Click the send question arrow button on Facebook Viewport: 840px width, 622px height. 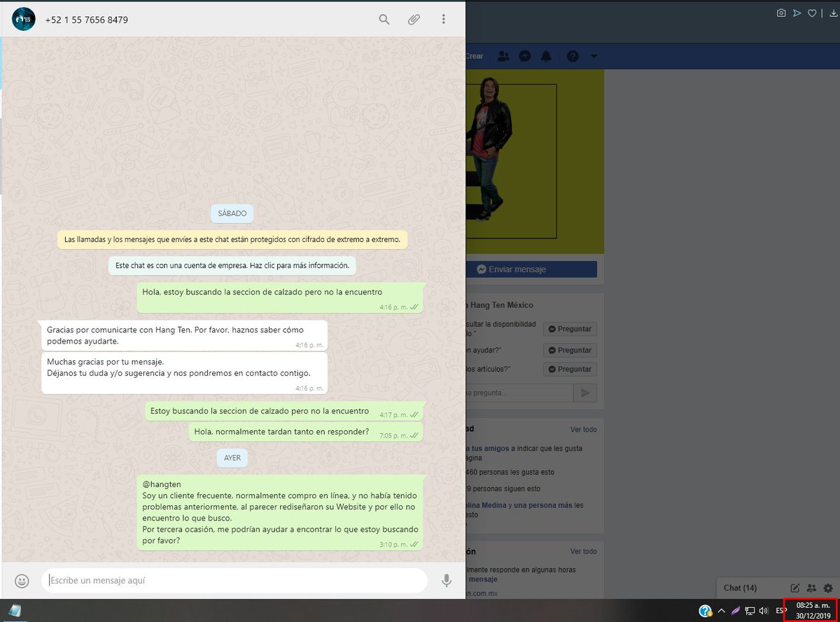(585, 393)
